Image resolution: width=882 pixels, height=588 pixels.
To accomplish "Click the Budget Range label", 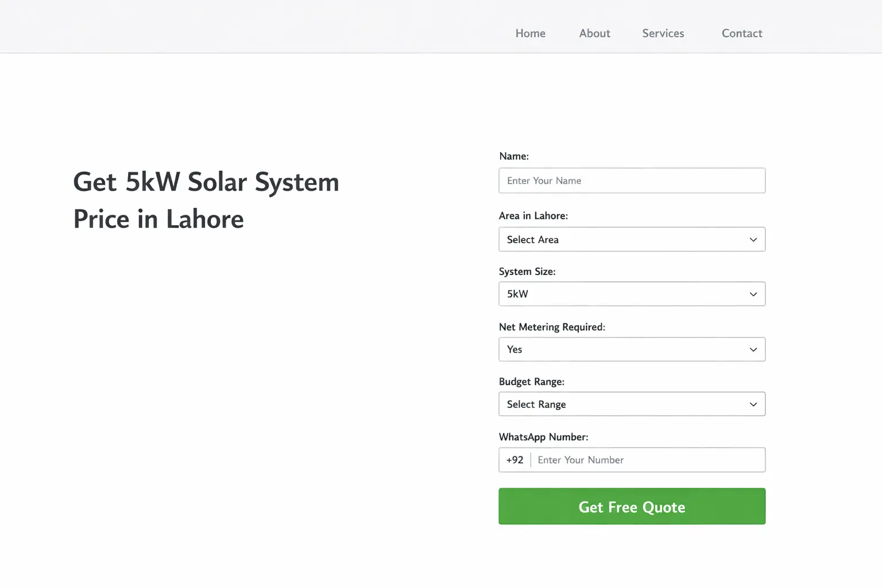I will [x=531, y=382].
